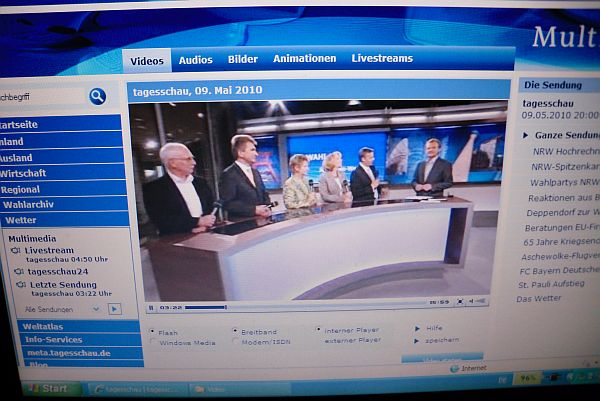Screen dimensions: 600x401
Task: Open Regional section in sidebar
Action: coord(63,189)
